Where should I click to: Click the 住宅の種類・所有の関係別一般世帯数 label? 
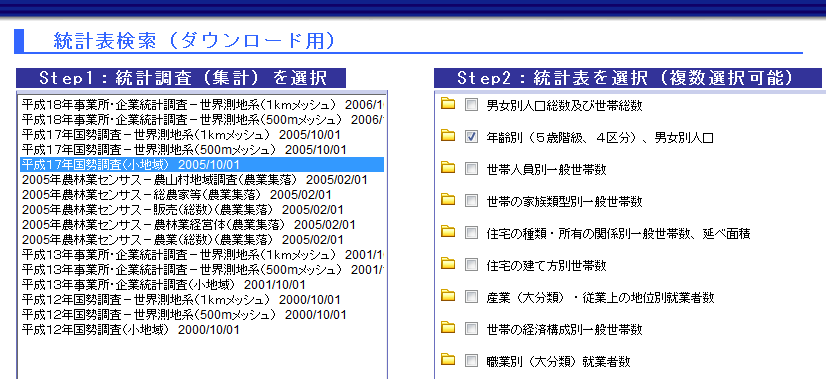[618, 233]
